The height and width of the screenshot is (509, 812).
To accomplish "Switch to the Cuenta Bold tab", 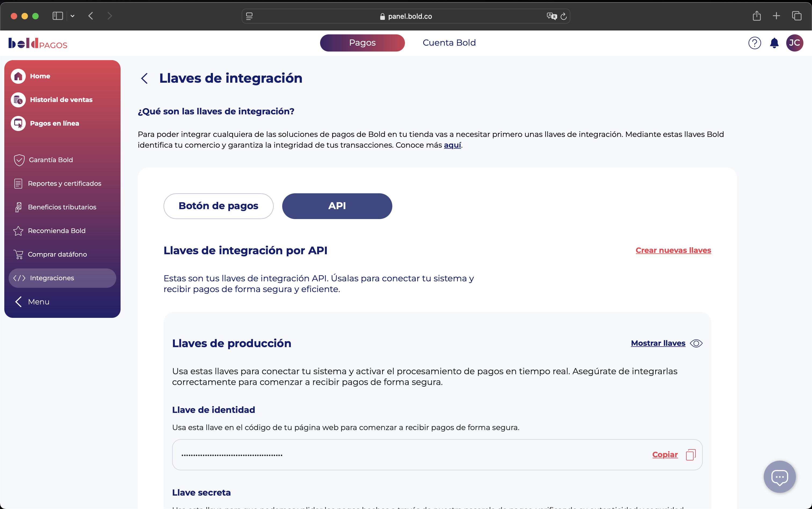I will coord(449,43).
